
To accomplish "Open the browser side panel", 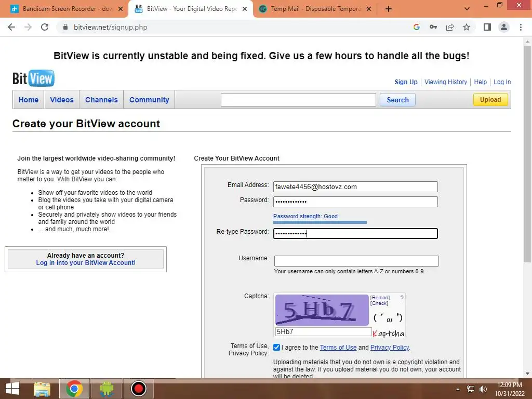I will coord(487,27).
